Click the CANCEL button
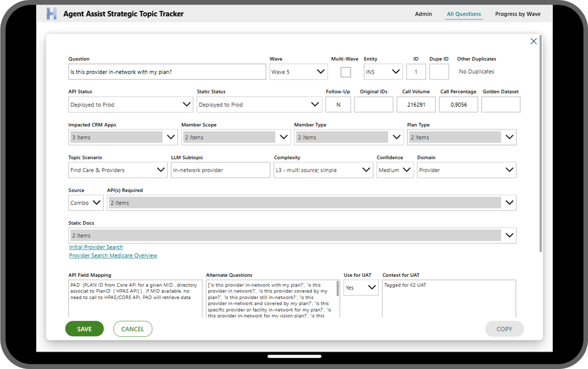This screenshot has width=588, height=369. coord(133,329)
